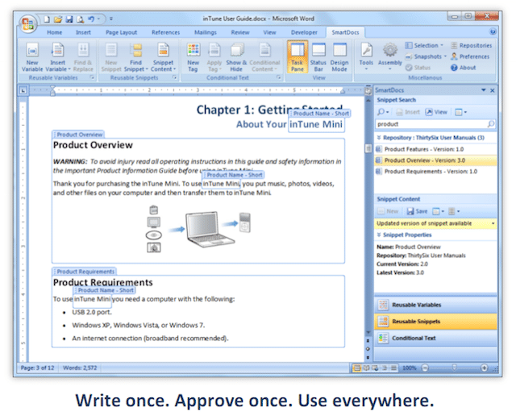Viewport: 516px width, 420px height.
Task: Click the About button
Action: click(464, 68)
